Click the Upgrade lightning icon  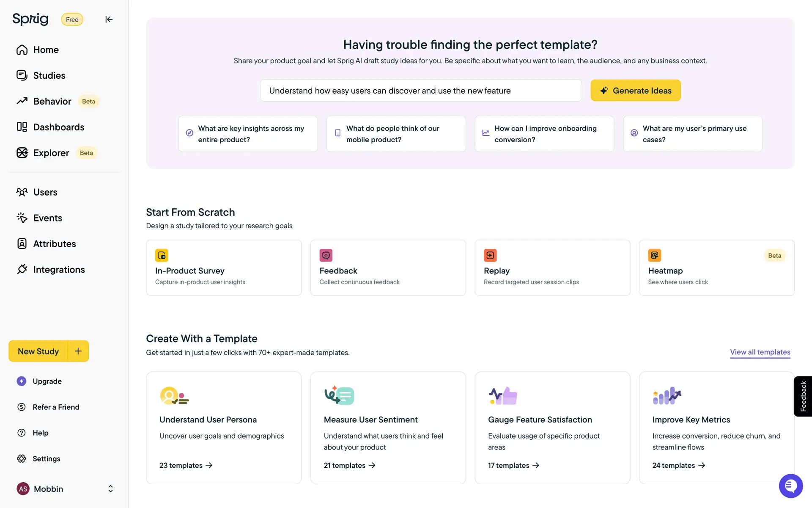22,381
